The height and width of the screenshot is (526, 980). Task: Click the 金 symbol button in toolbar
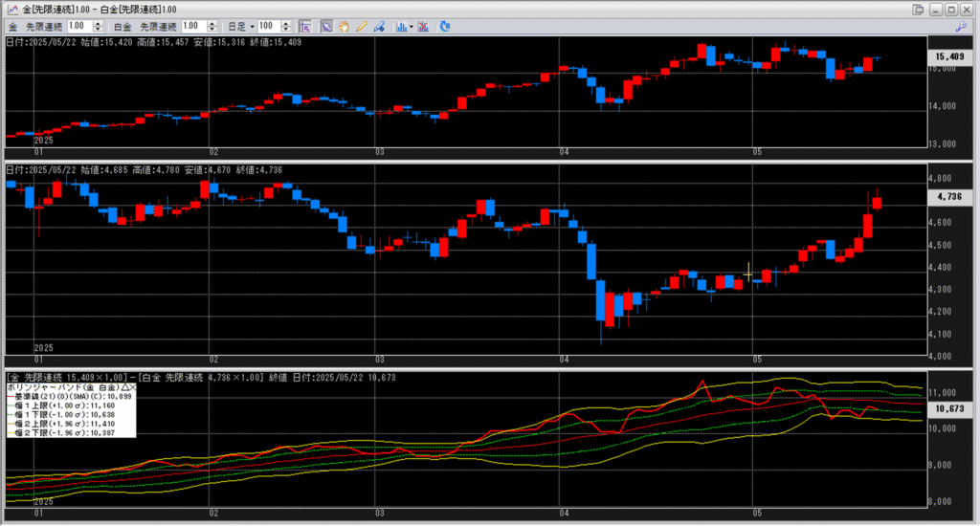coord(12,26)
